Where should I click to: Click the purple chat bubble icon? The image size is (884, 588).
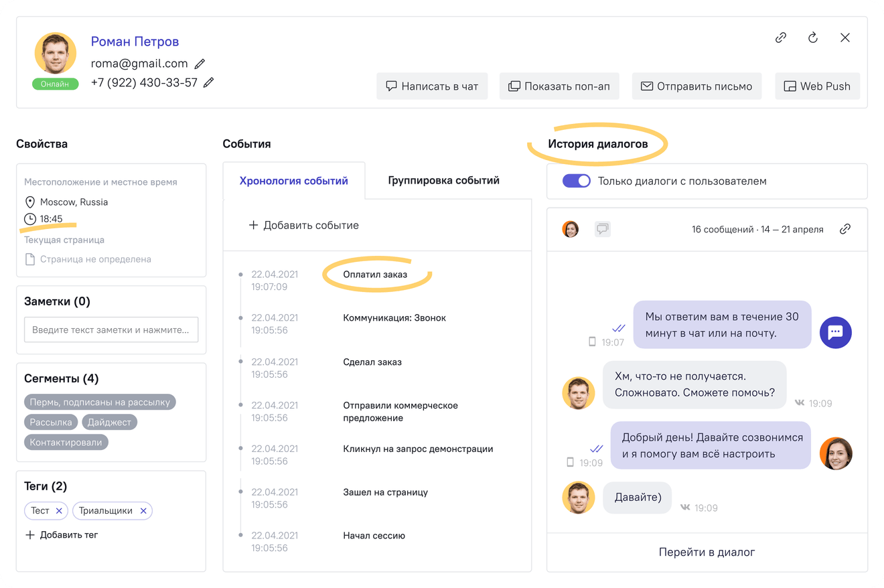coord(835,333)
